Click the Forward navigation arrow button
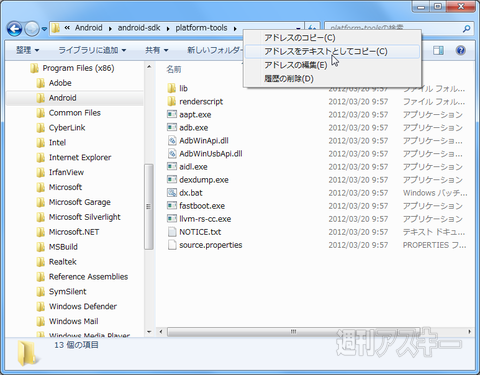 point(32,29)
